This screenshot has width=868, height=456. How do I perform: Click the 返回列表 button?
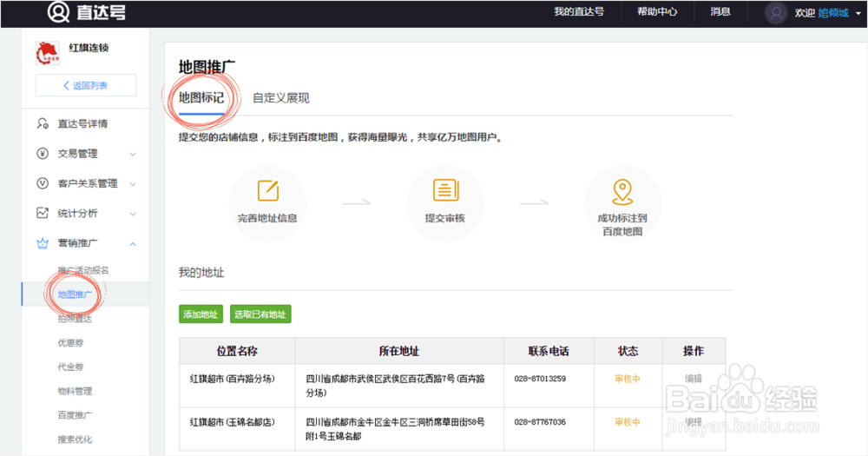86,85
